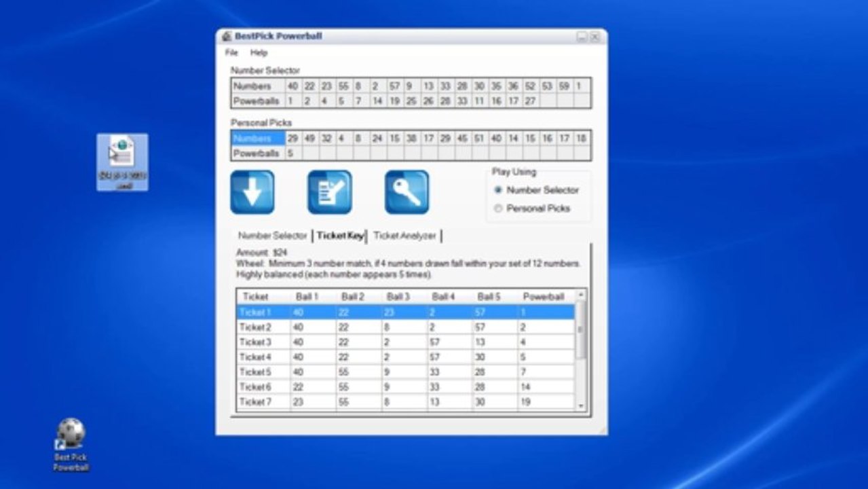Select the Ticket 4 row

pyautogui.click(x=405, y=357)
